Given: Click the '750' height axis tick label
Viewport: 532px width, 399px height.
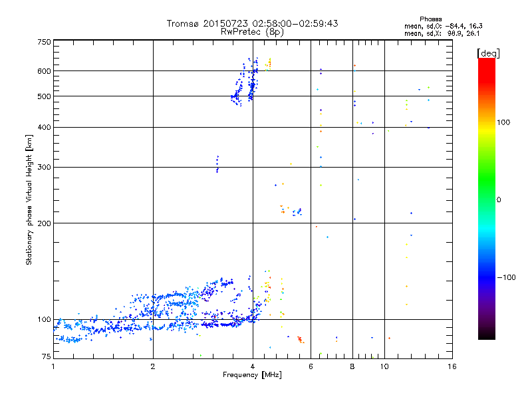Looking at the screenshot, I should (44, 42).
